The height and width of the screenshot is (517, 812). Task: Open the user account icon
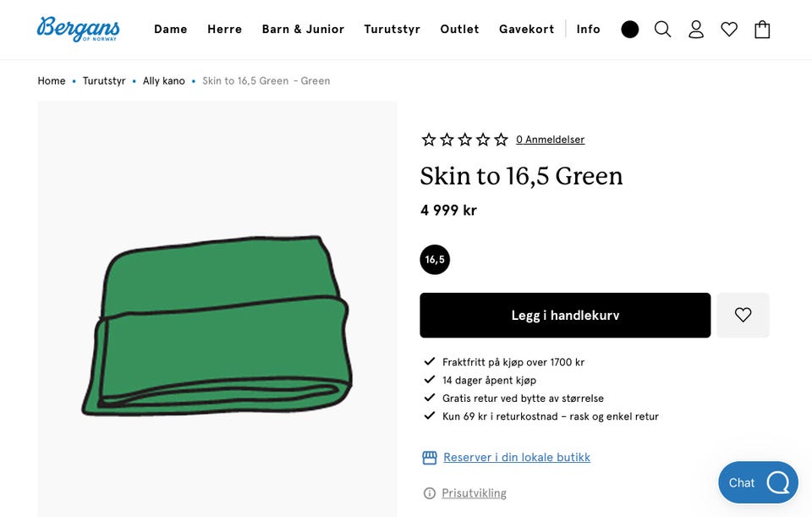point(696,30)
